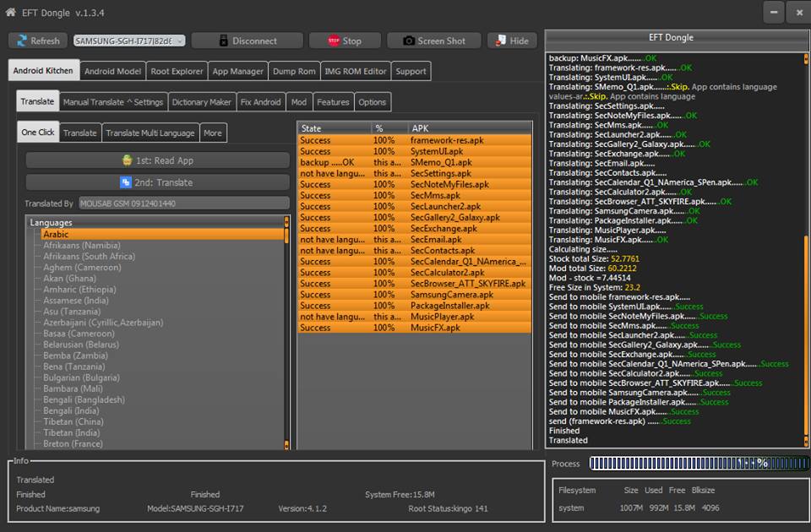Open the More sub-tab
Screen dimensions: 811x532
pos(213,133)
